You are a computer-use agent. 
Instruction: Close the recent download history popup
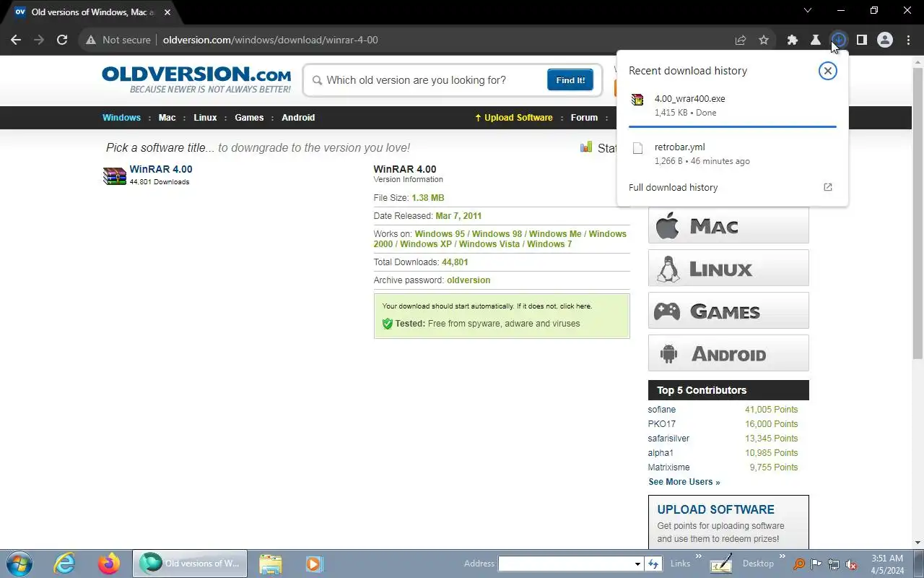pyautogui.click(x=827, y=71)
